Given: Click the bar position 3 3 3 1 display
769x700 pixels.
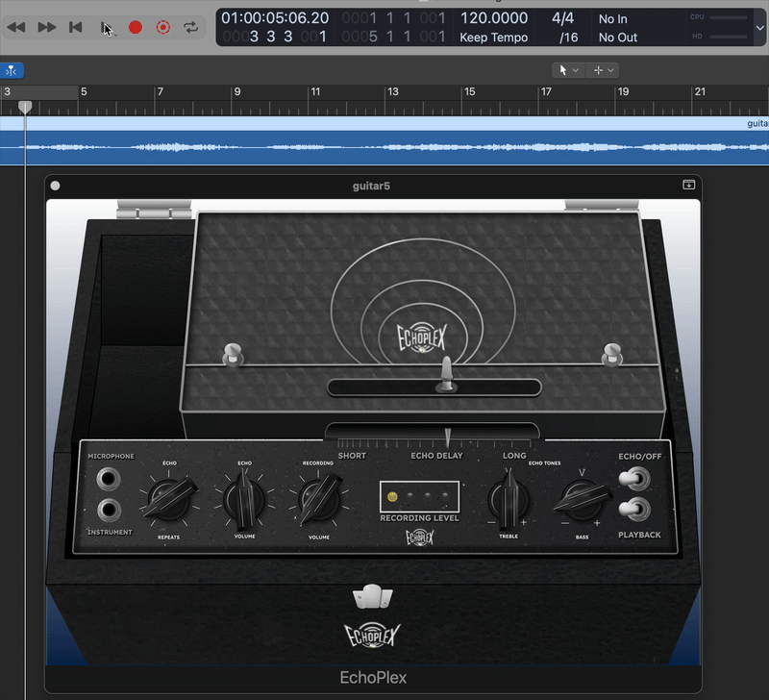Looking at the screenshot, I should click(x=275, y=37).
